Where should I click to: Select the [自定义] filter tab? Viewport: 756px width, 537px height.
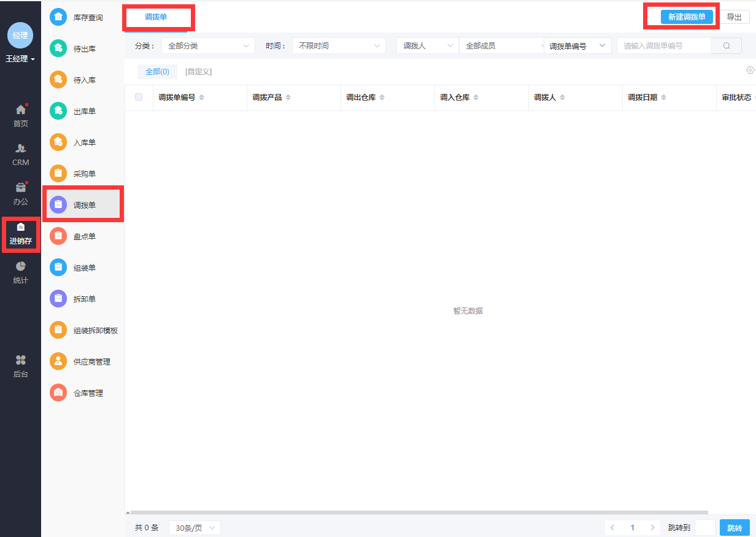click(x=198, y=72)
